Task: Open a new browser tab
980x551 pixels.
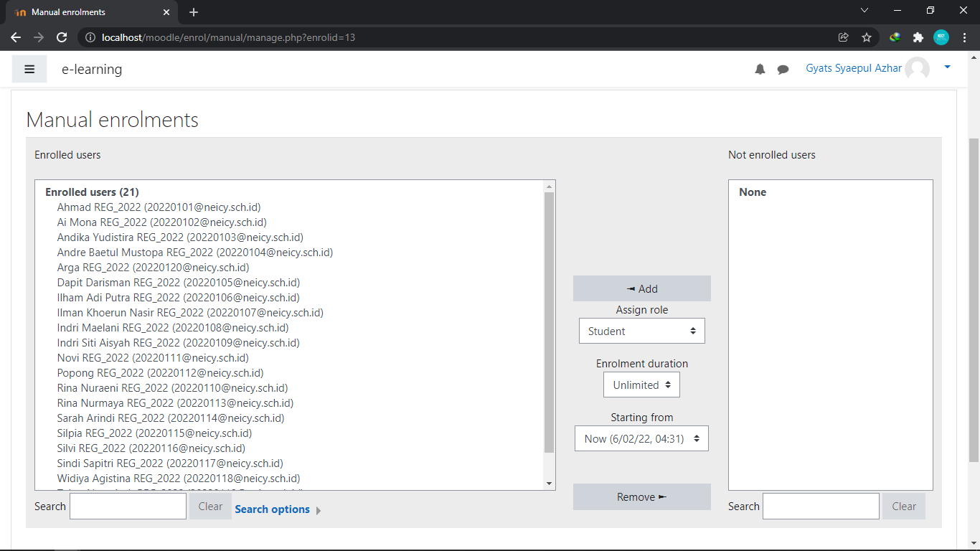Action: [x=194, y=12]
